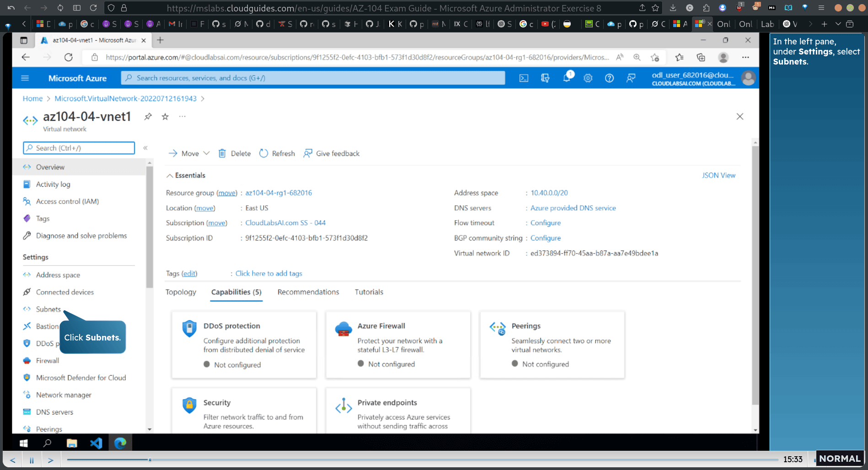868x470 pixels.
Task: Click the Azure global search bar
Action: point(313,78)
